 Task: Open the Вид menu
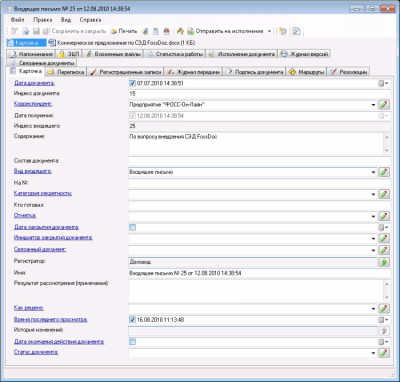tap(66, 20)
